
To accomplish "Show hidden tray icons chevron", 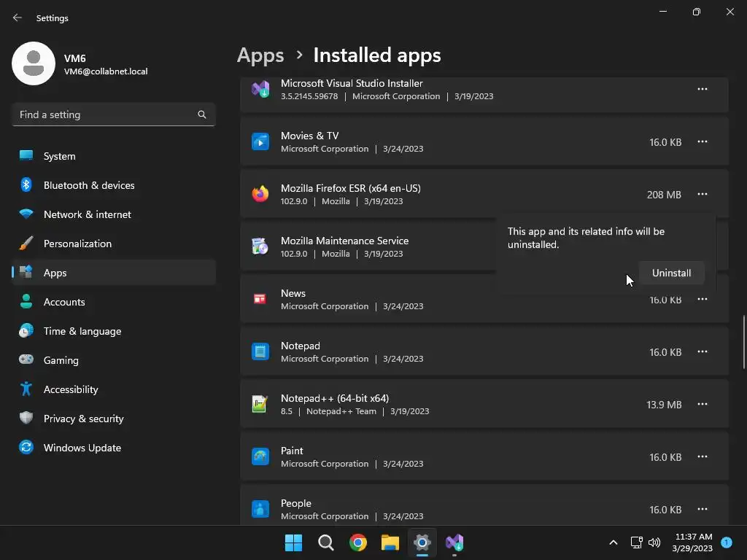I will point(614,542).
